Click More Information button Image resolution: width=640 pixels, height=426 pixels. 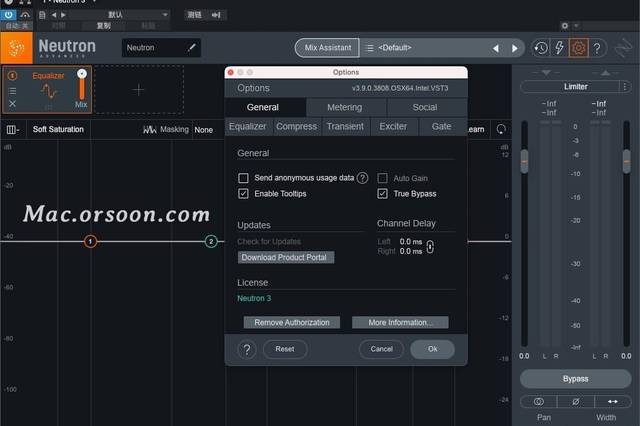(400, 322)
